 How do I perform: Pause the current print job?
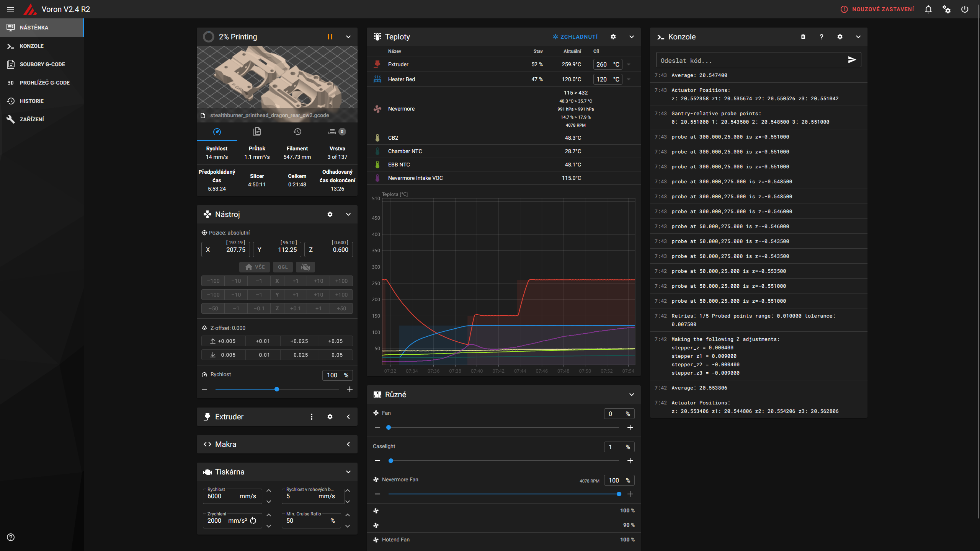coord(330,37)
